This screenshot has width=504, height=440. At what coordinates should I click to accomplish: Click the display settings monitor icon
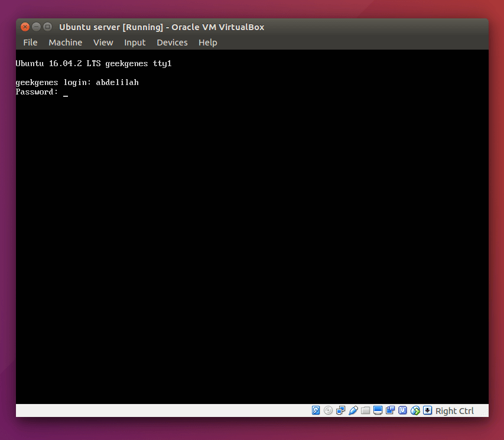point(378,410)
